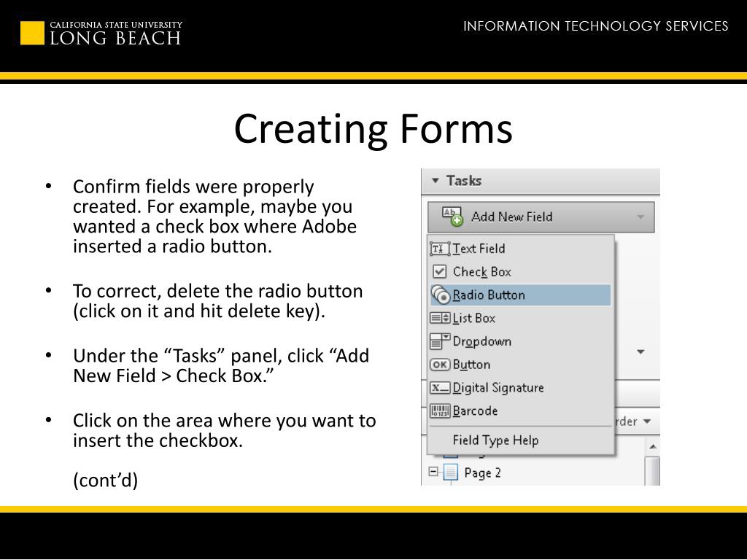The height and width of the screenshot is (560, 747).
Task: Click the Barcode icon in the menu
Action: (439, 411)
